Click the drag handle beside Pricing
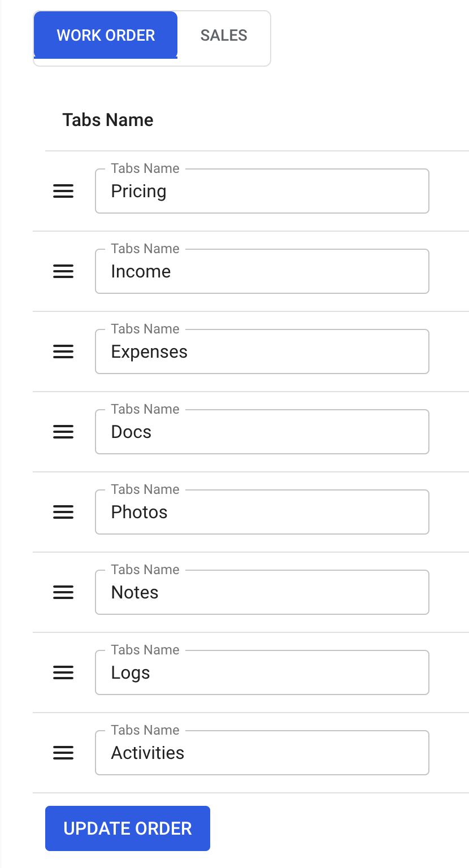Screen dimensions: 469x868 coord(63,192)
